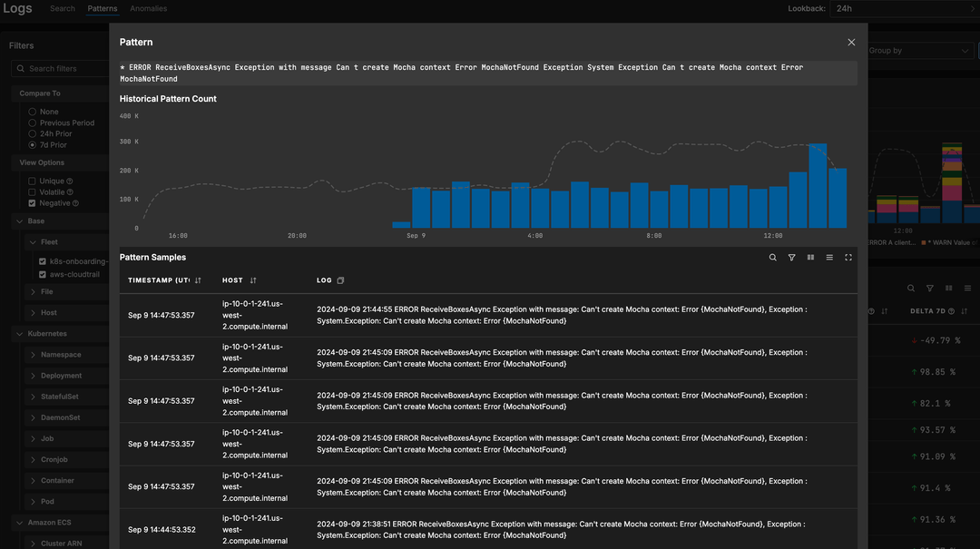Image resolution: width=980 pixels, height=549 pixels.
Task: Sort samples by the TIMESTAMP column
Action: coord(199,279)
